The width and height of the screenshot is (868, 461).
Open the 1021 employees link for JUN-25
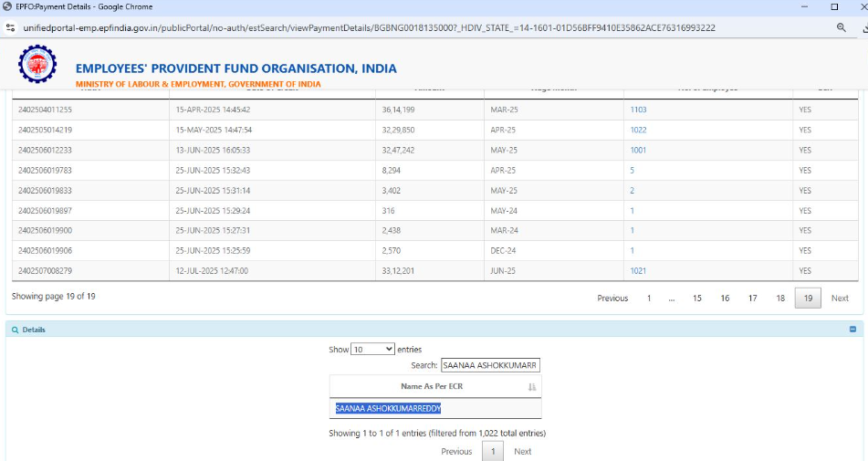(x=638, y=271)
